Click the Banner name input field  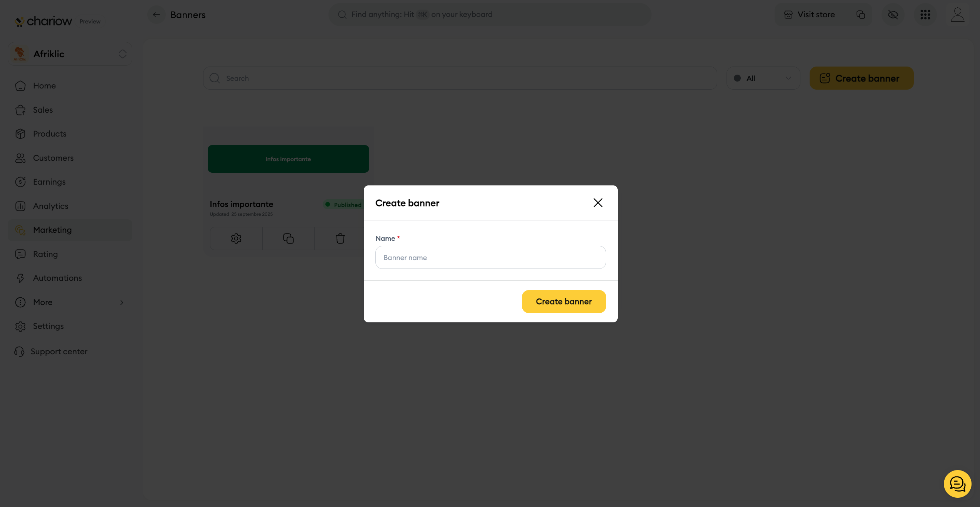click(490, 257)
